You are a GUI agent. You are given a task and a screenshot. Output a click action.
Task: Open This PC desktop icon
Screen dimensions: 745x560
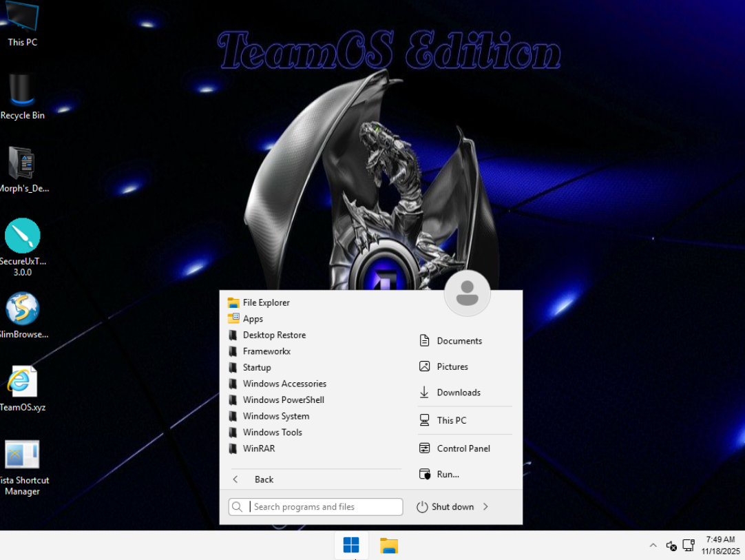coord(22,24)
